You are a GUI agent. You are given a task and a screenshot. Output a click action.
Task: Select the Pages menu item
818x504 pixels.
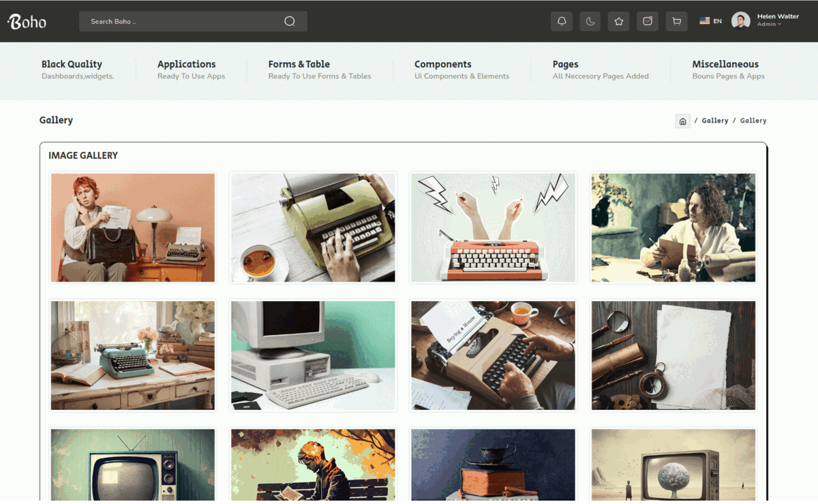pyautogui.click(x=565, y=64)
